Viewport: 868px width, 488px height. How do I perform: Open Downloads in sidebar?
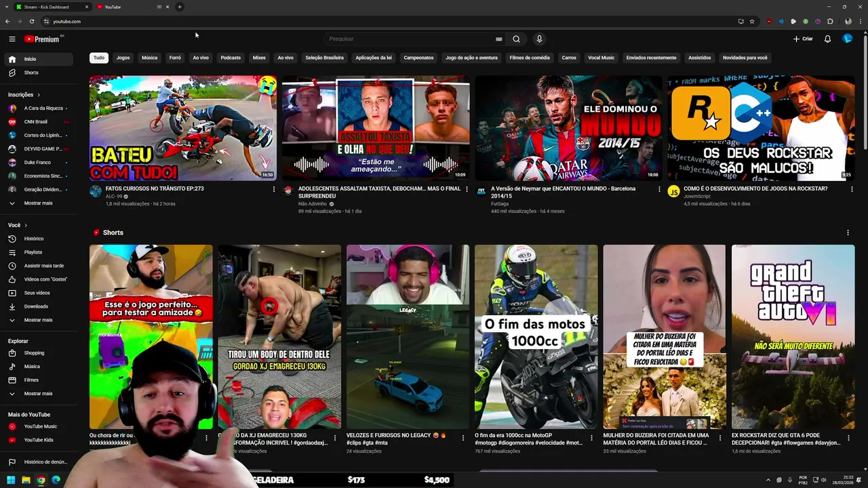(x=39, y=306)
